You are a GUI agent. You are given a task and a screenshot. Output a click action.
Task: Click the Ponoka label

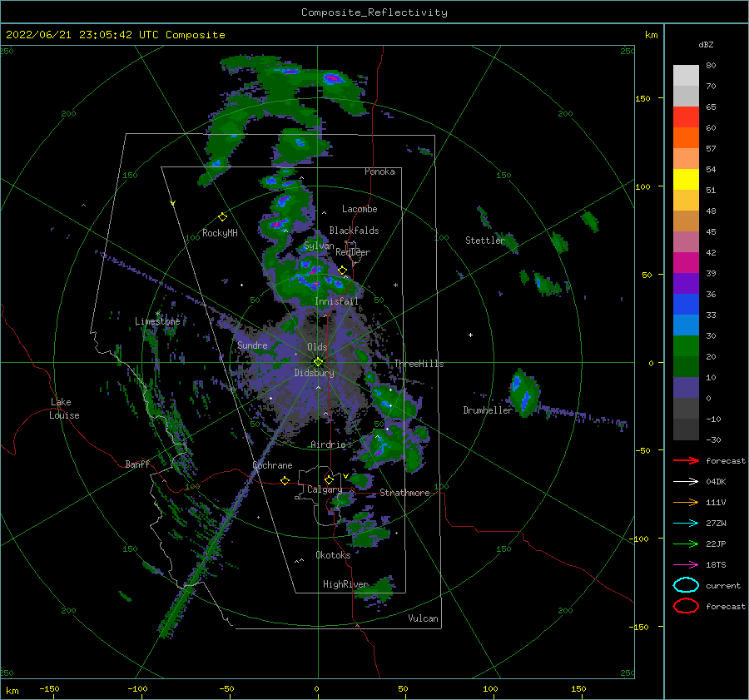(379, 171)
